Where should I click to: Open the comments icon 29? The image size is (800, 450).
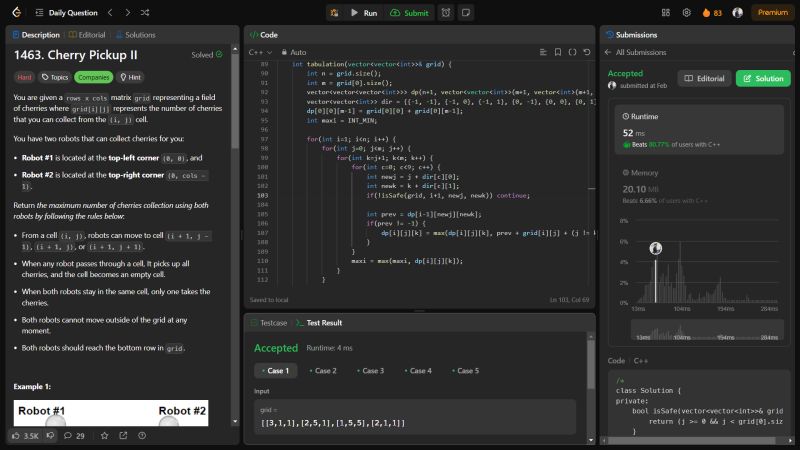[x=74, y=436]
